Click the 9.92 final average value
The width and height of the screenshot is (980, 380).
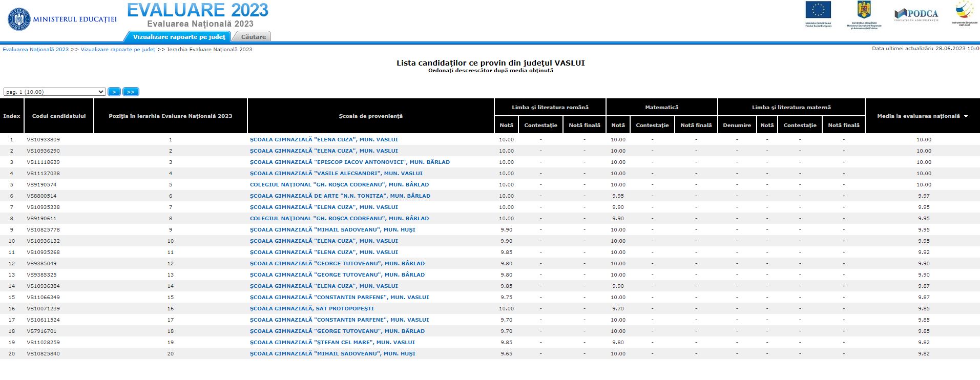924,252
